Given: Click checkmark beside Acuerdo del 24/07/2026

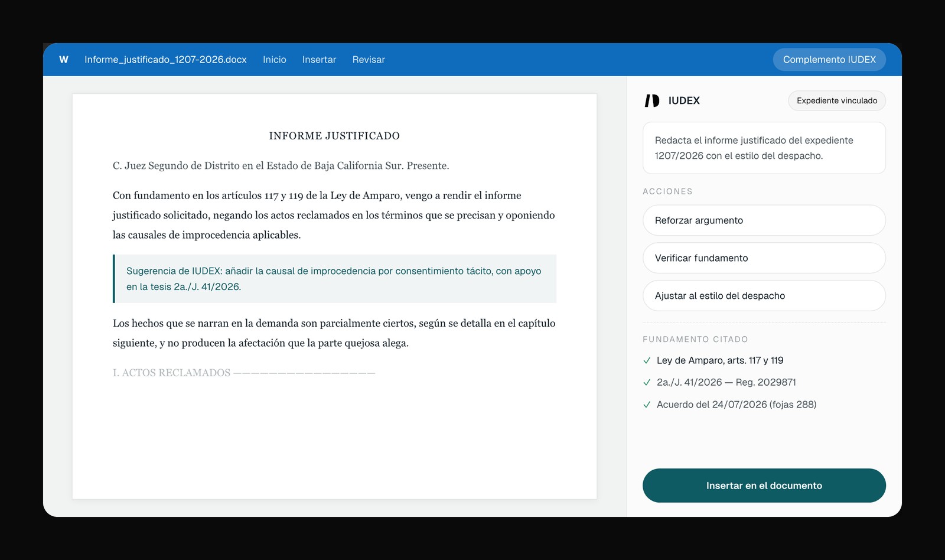Looking at the screenshot, I should click(647, 405).
